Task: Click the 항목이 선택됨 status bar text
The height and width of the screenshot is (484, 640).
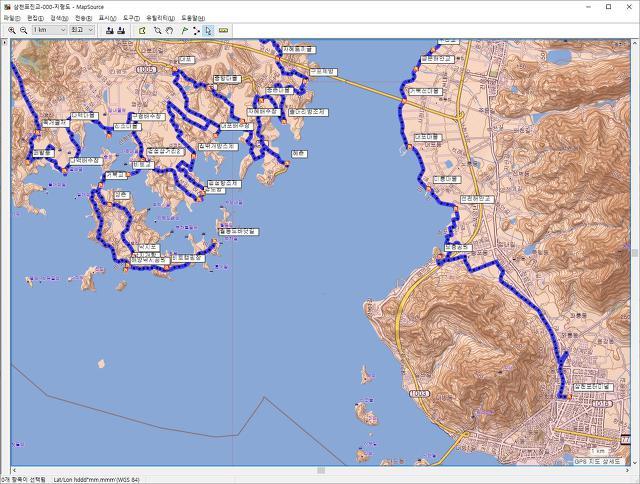Action: tap(24, 480)
